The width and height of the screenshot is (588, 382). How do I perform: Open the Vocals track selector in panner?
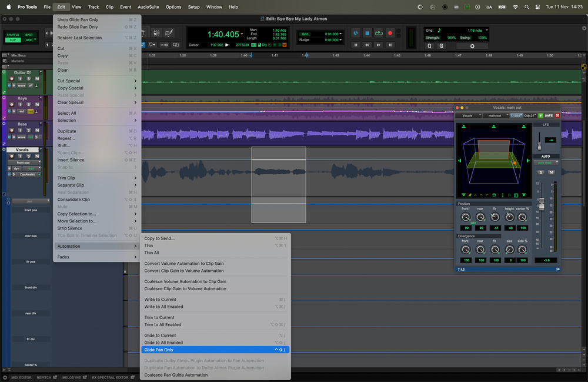click(469, 115)
